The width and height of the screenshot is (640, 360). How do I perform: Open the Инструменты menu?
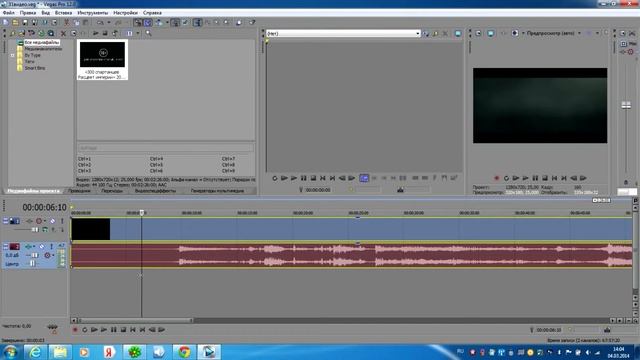(x=93, y=13)
